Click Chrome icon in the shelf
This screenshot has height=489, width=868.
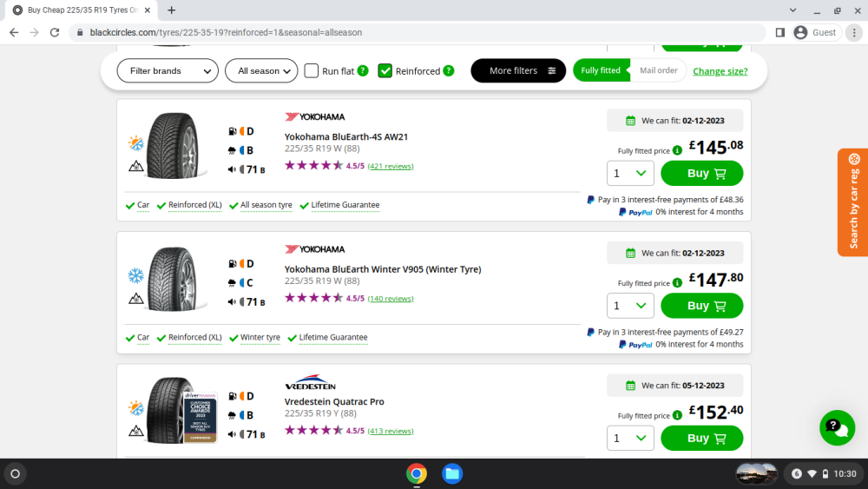point(417,473)
